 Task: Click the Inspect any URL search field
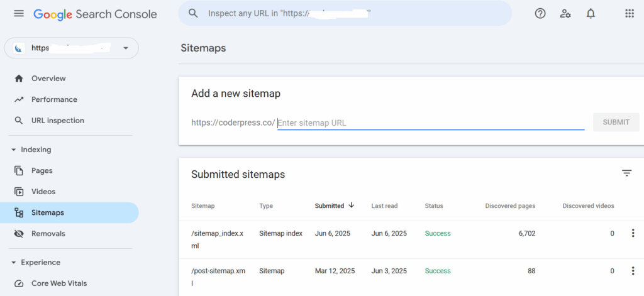click(345, 13)
